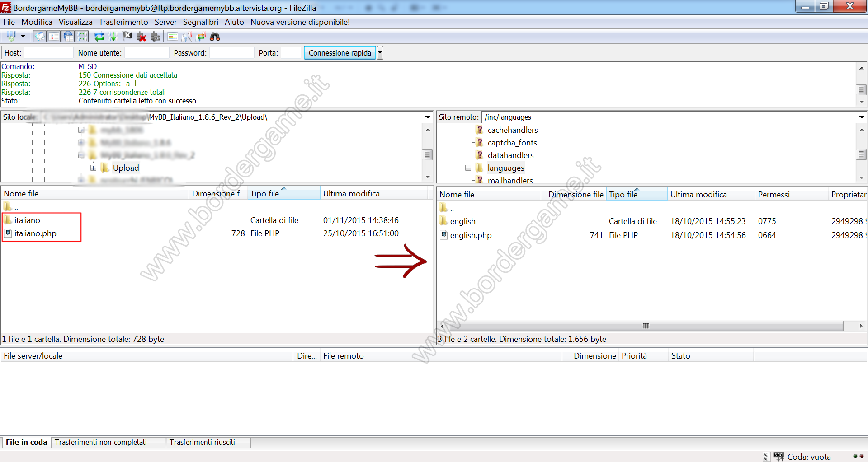Screen dimensions: 868x462
Task: Select datahandlers in remote tree
Action: pos(510,155)
